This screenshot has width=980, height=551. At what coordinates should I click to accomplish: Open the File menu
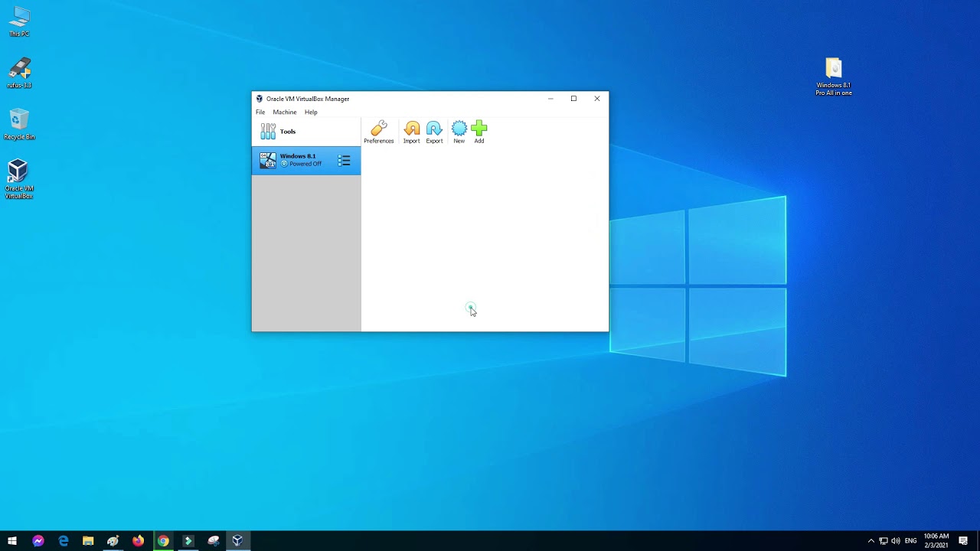(x=260, y=112)
